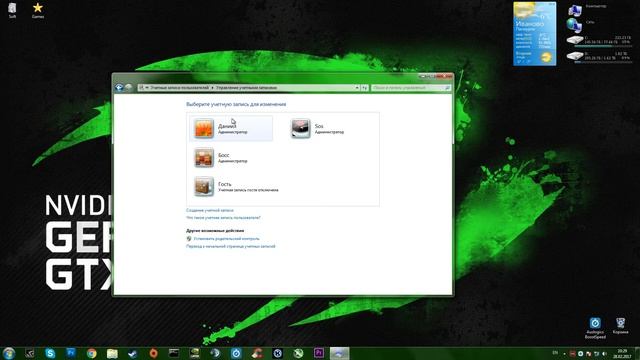Open the Босс account picture tile

coord(204,158)
